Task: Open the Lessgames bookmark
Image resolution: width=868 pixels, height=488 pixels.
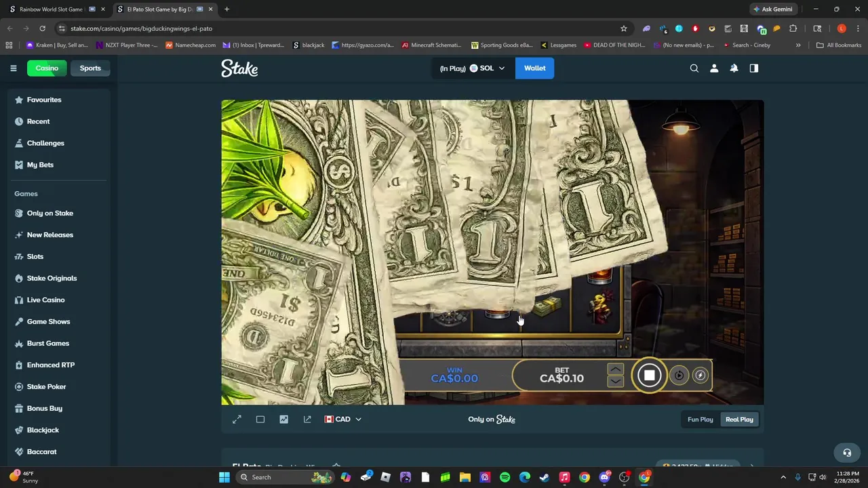Action: pos(558,45)
